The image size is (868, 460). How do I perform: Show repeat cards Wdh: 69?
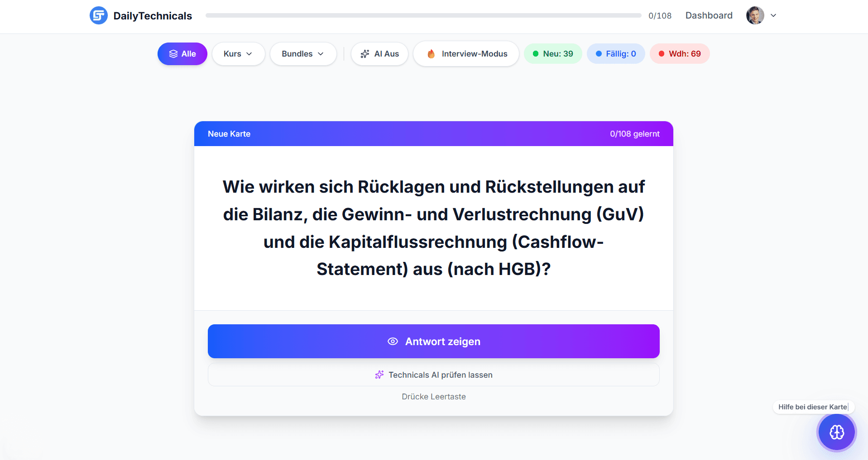tap(680, 54)
